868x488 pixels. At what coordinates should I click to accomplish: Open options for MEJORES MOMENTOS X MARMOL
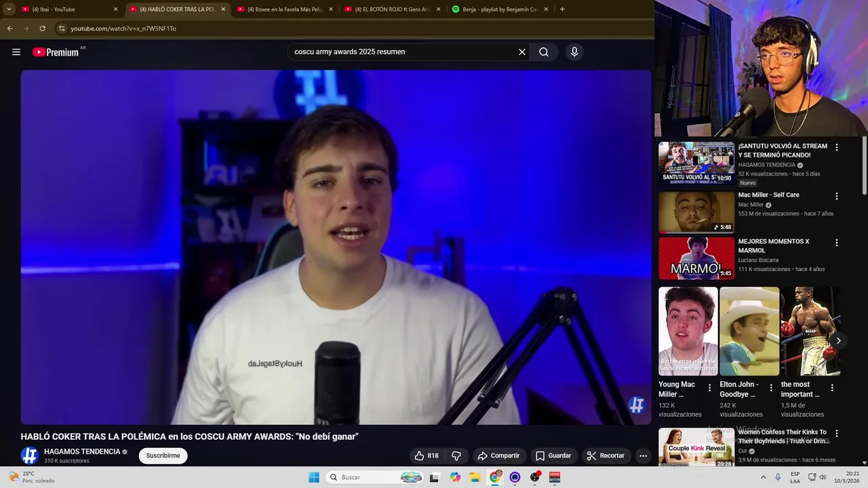coord(836,243)
